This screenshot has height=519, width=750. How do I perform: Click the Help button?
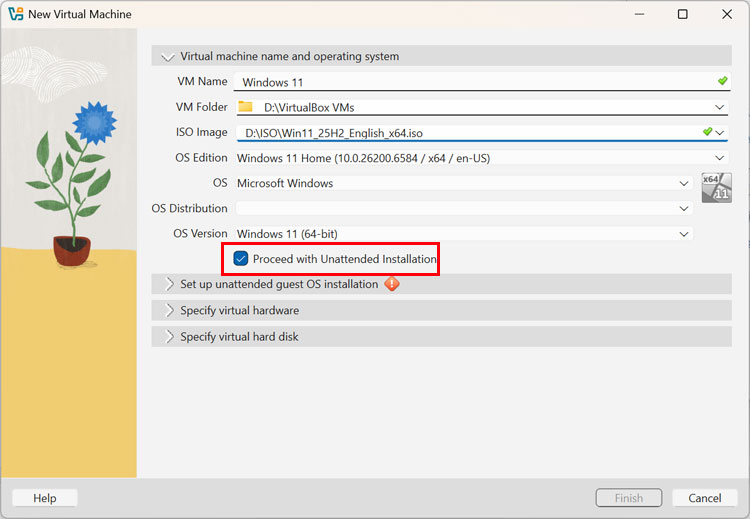click(45, 498)
